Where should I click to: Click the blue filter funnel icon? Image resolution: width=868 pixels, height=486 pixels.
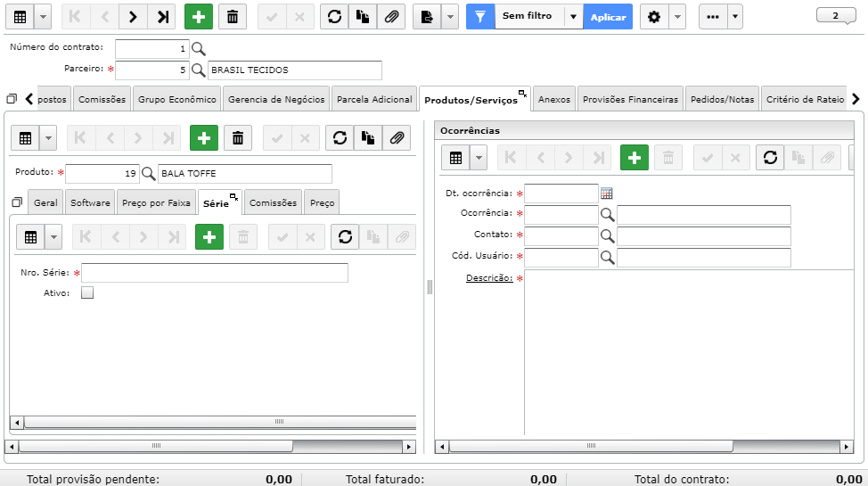480,17
